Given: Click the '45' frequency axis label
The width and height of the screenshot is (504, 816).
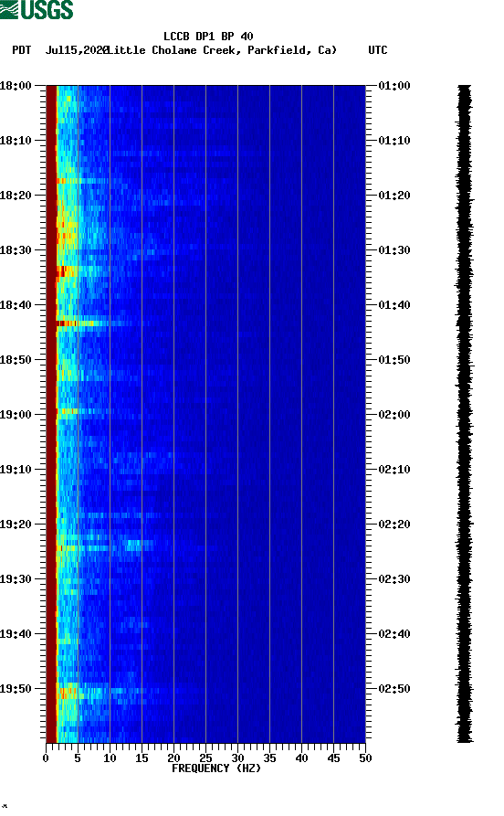Looking at the screenshot, I should tap(333, 758).
